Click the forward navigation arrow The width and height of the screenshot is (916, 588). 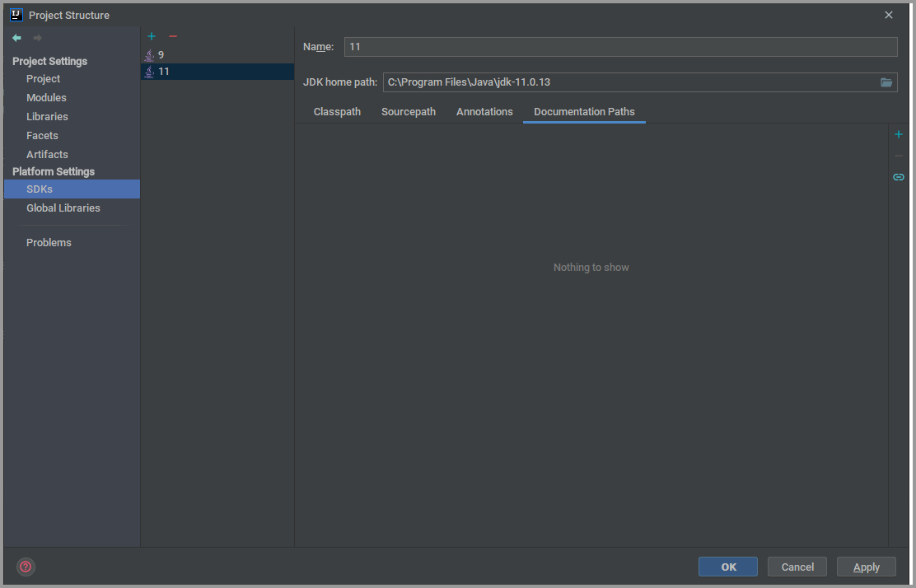[x=37, y=38]
